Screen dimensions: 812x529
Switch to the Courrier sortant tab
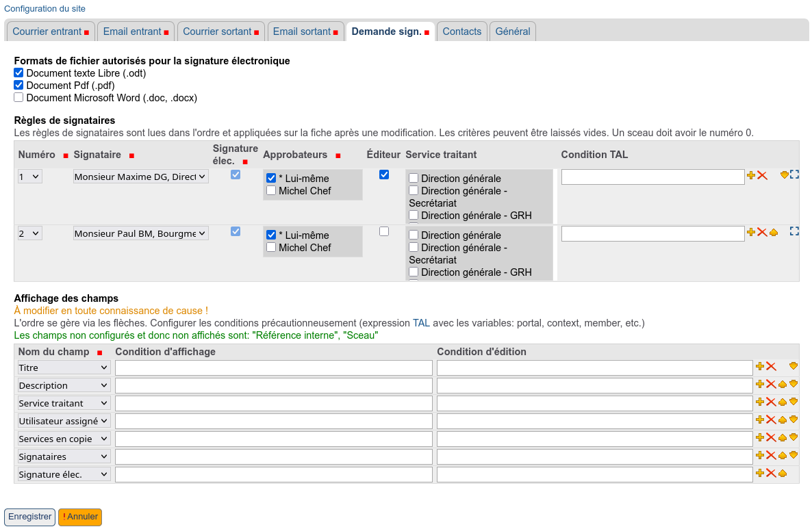(220, 31)
